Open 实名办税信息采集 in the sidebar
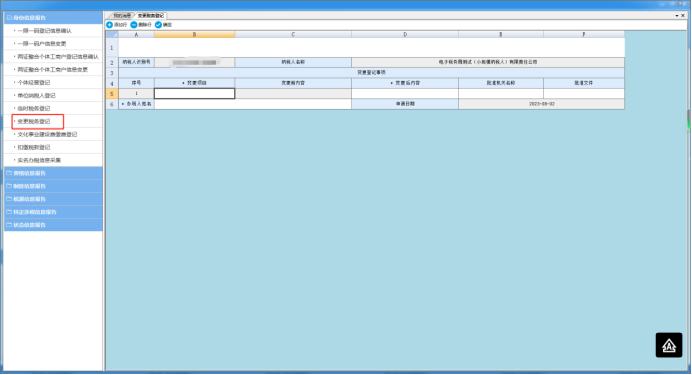 [39, 160]
